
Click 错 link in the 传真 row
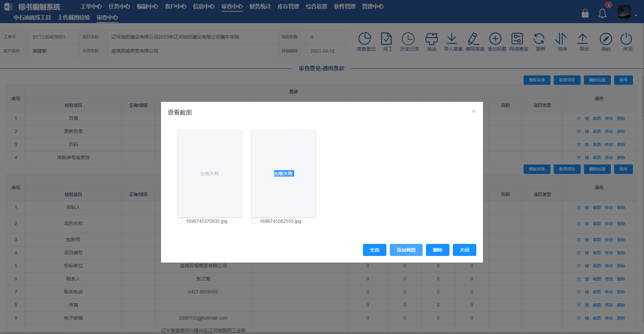[x=587, y=305]
